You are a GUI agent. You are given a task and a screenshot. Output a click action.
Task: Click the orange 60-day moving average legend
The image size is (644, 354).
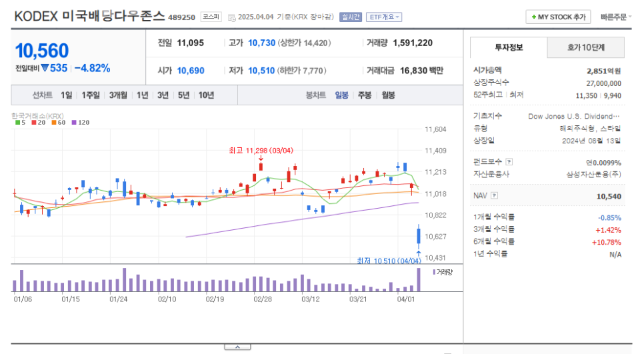click(58, 123)
